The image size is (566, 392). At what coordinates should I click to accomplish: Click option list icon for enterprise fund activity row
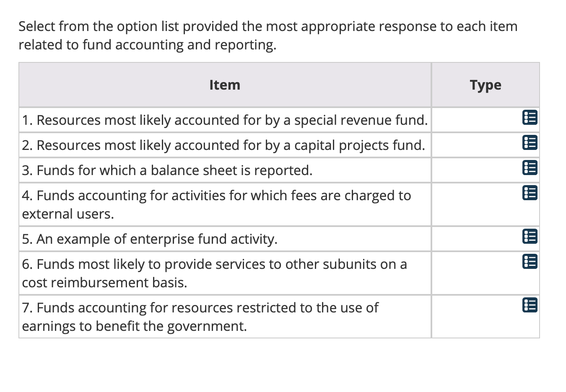point(530,237)
